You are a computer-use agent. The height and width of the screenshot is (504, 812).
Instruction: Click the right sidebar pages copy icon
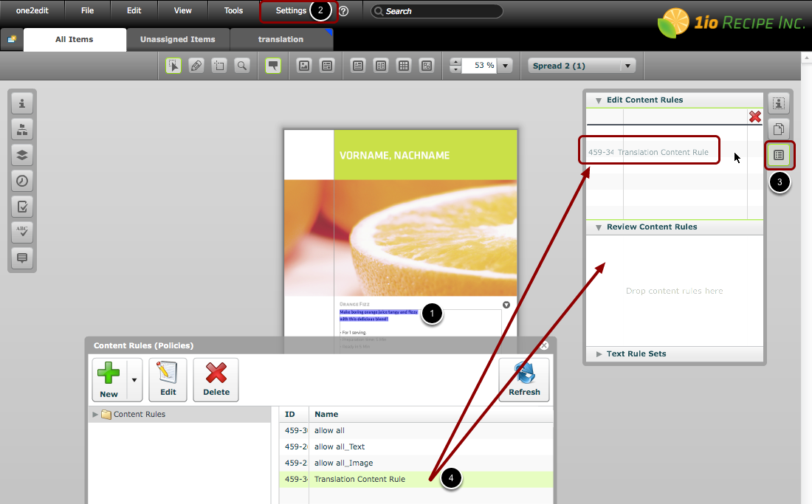pyautogui.click(x=778, y=129)
